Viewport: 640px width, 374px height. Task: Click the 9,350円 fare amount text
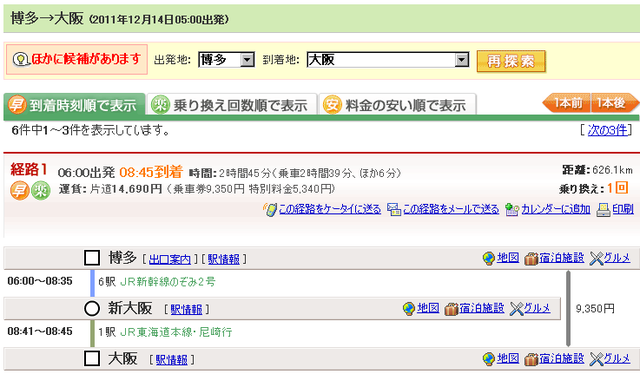coord(595,309)
